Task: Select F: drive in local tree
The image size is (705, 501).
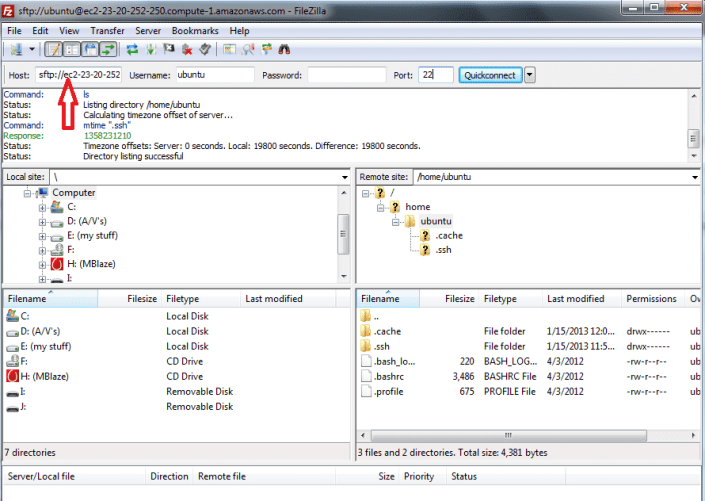Action: 71,250
